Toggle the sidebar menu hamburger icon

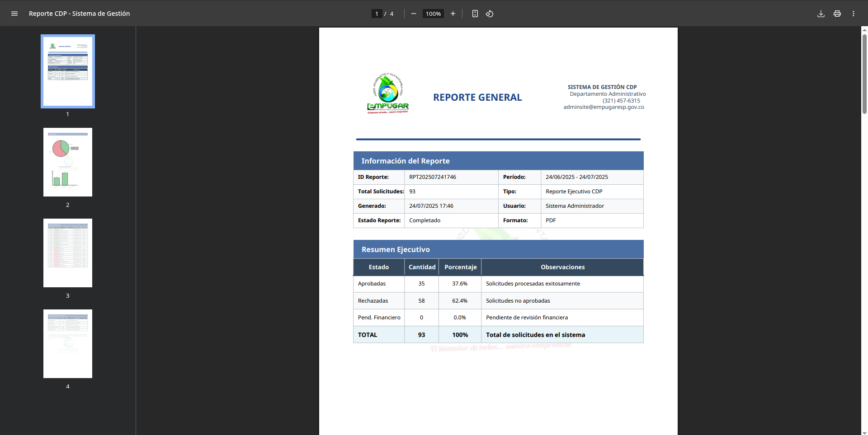pos(14,14)
